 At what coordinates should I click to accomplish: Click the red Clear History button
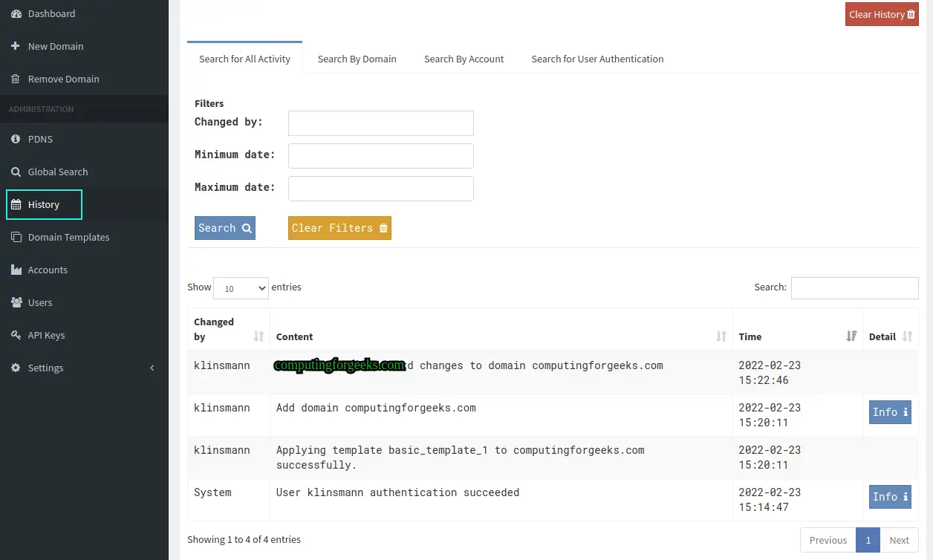[882, 14]
